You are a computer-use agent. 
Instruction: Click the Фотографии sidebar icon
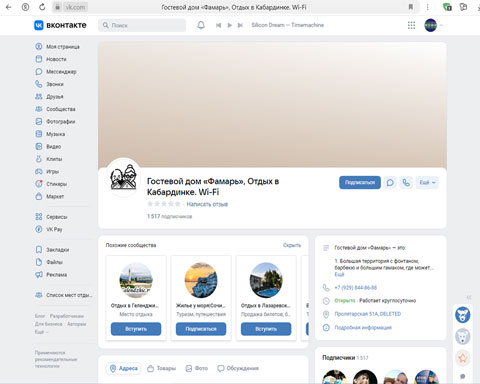39,122
